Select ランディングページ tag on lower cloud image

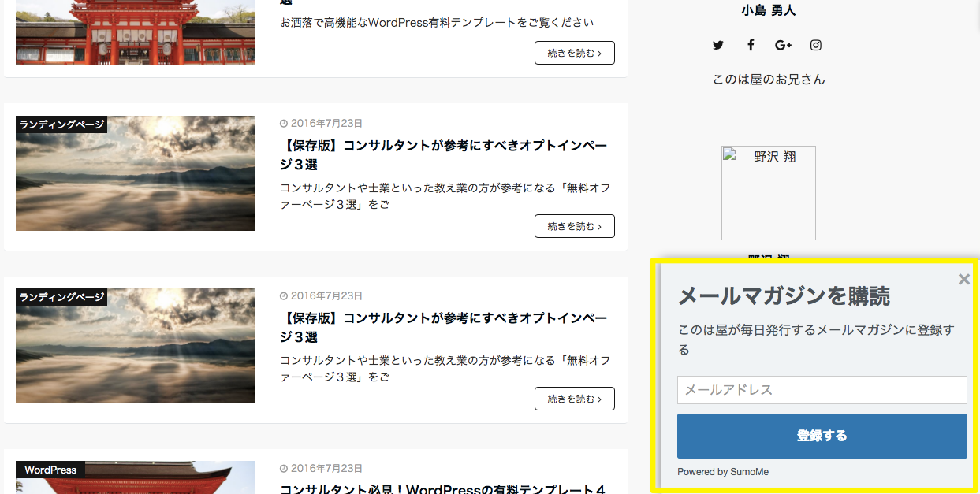[61, 297]
